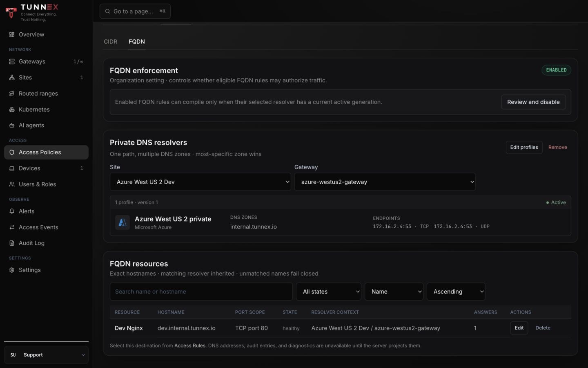Click the Settings gear icon
Image resolution: width=588 pixels, height=368 pixels.
[12, 270]
